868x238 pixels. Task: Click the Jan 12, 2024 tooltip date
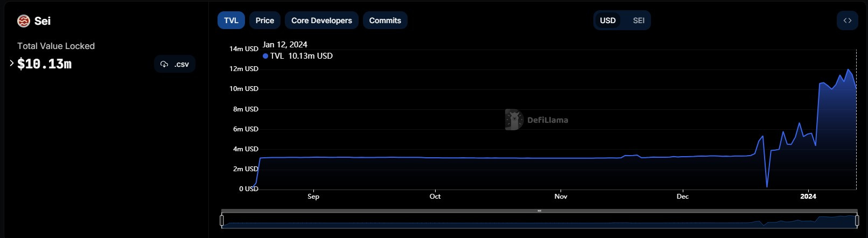[x=285, y=45]
